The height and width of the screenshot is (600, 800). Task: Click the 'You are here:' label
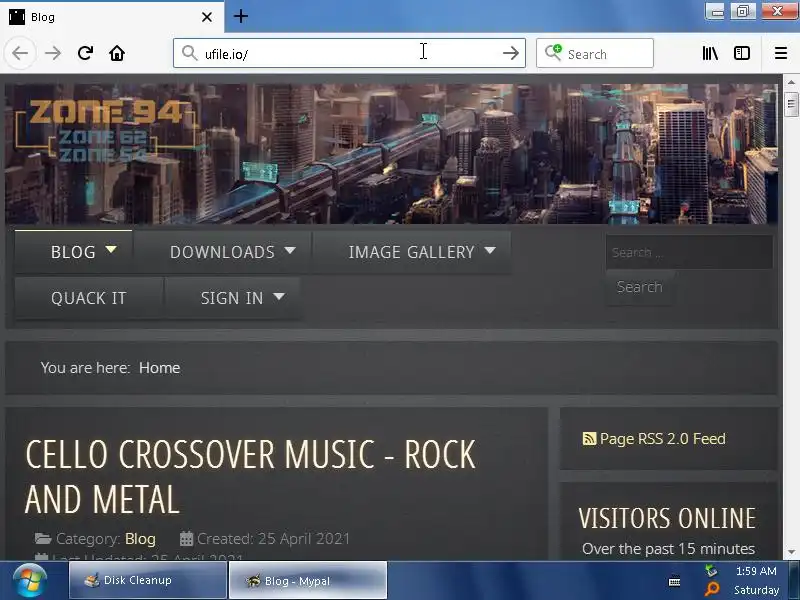(x=85, y=368)
